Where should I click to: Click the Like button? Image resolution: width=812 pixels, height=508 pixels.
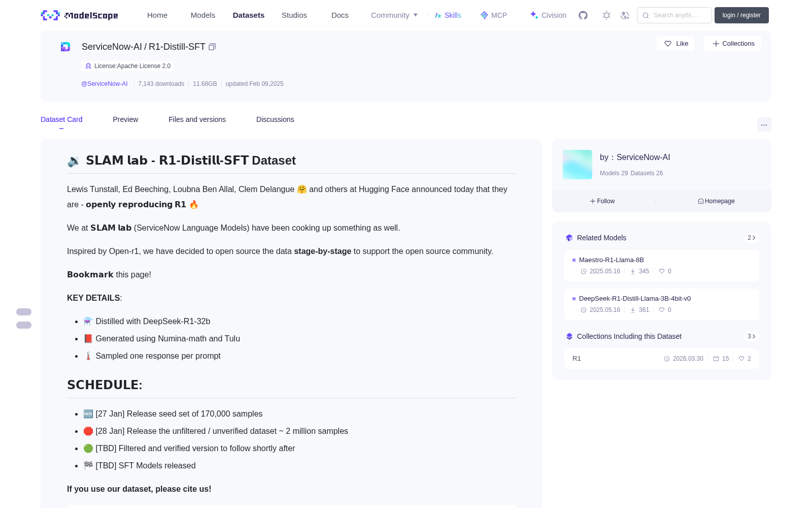point(675,44)
